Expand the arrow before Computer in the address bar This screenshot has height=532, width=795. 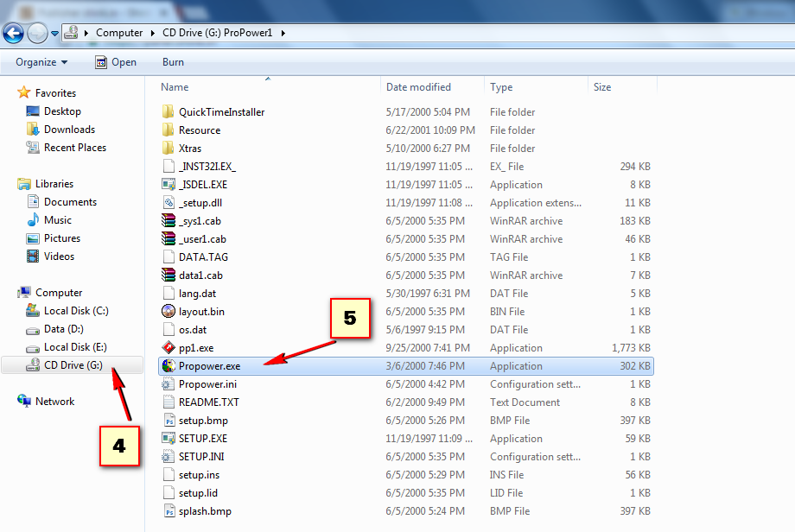(x=86, y=33)
